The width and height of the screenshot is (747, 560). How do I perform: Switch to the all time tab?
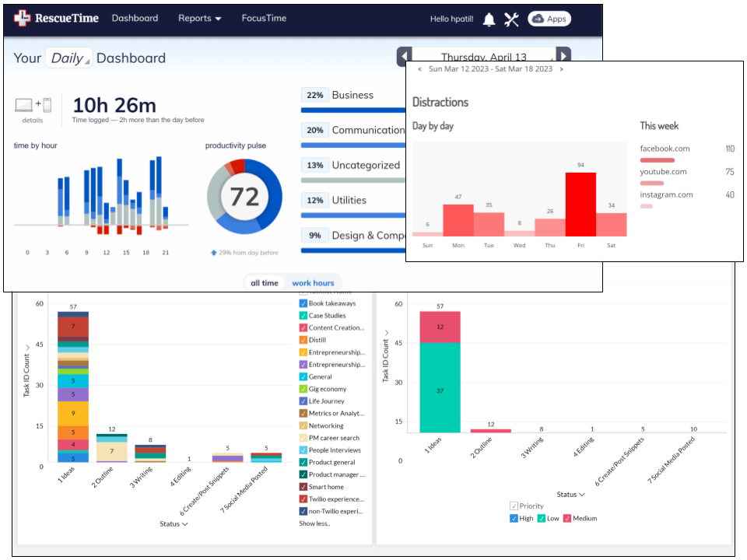coord(265,283)
